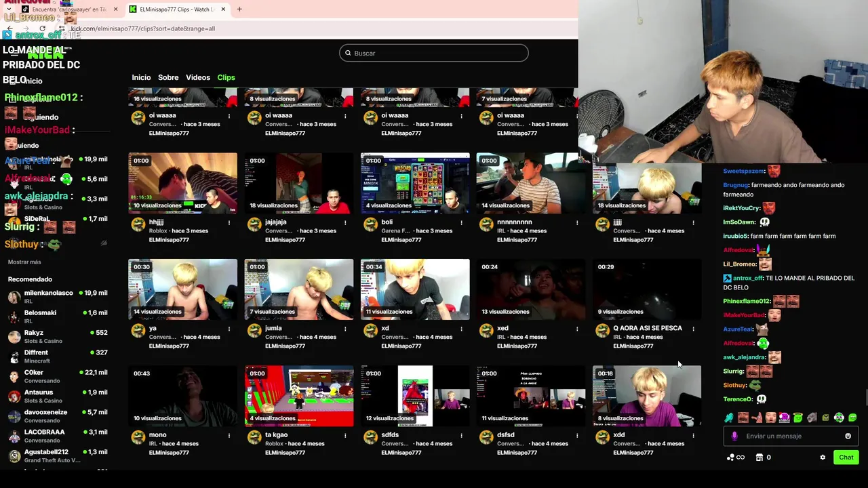Switch to the Videos channel tab
The width and height of the screenshot is (868, 488).
198,77
